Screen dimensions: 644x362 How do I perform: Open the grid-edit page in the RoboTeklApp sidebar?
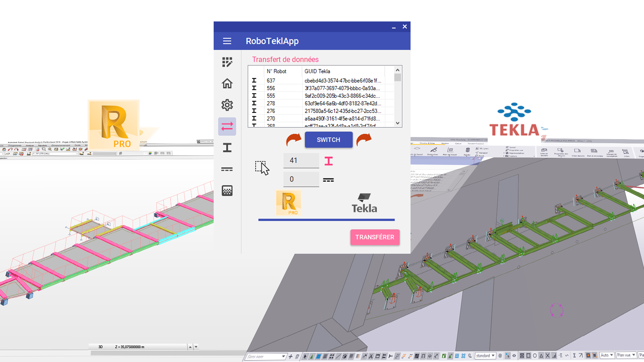click(227, 62)
